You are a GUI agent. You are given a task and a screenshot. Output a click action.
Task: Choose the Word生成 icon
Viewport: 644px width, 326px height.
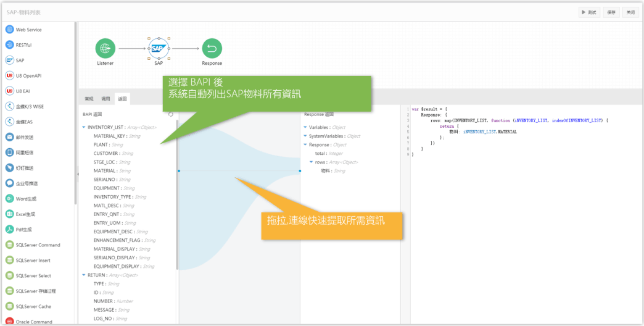9,199
